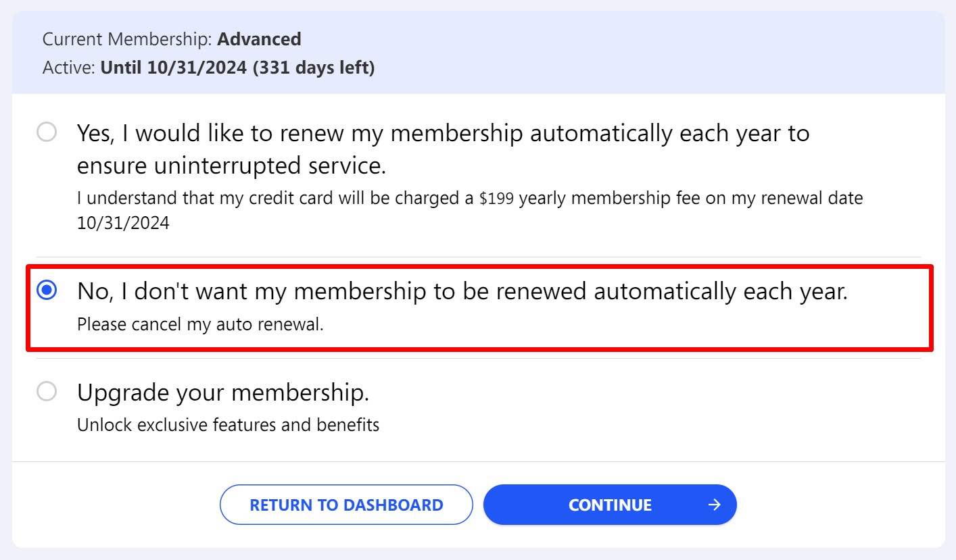Click the arrow icon inside Continue
This screenshot has width=956, height=560.
point(713,504)
